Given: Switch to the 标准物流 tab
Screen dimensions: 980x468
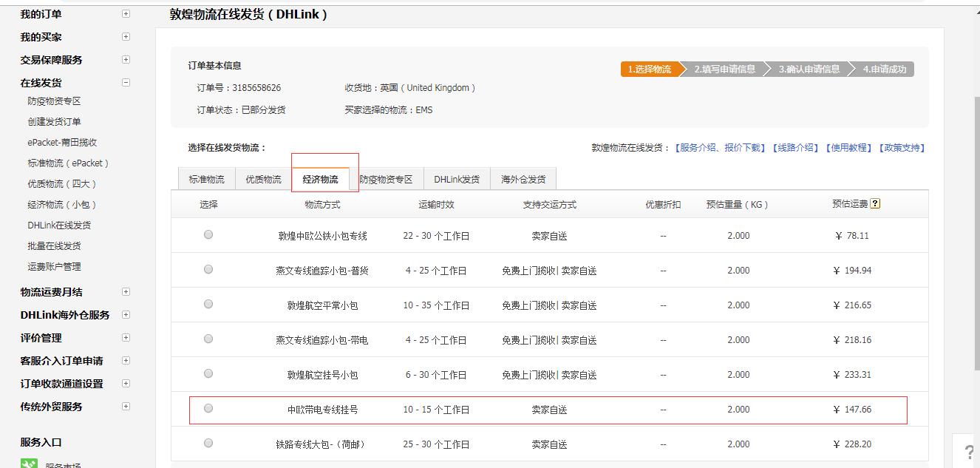Looking at the screenshot, I should (x=205, y=177).
